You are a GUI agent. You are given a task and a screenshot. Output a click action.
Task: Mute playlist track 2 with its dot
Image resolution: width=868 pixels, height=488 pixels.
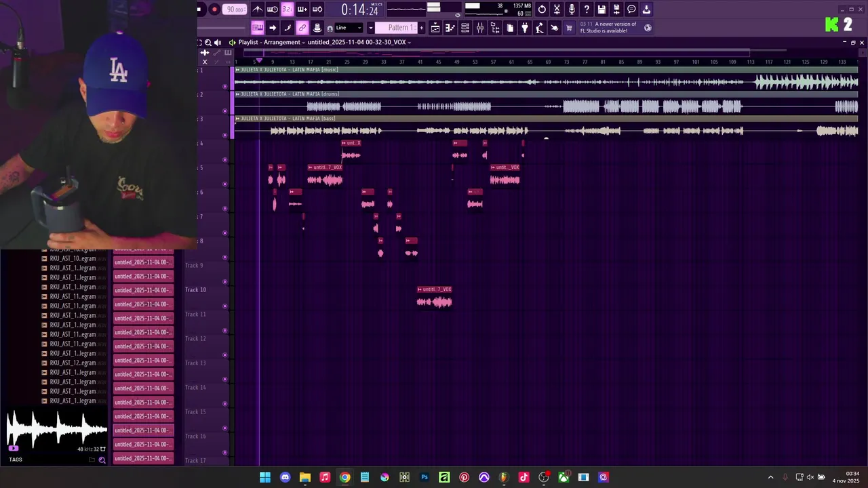point(225,110)
